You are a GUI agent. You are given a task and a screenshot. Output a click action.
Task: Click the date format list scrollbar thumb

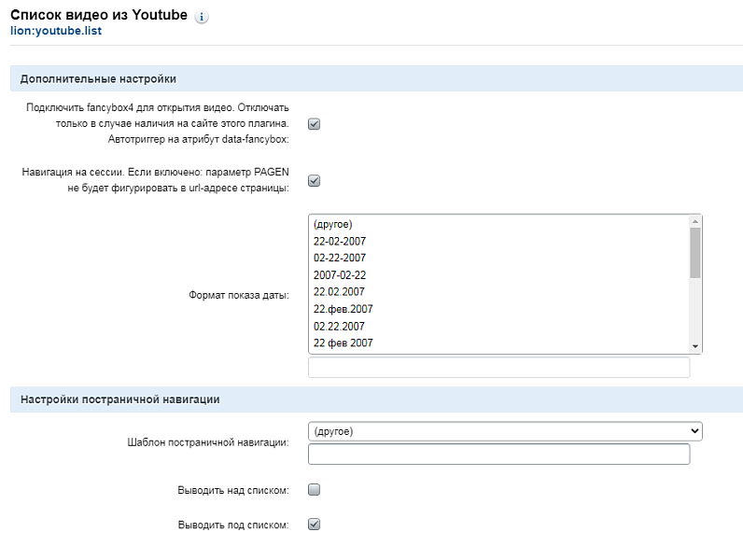(x=694, y=252)
